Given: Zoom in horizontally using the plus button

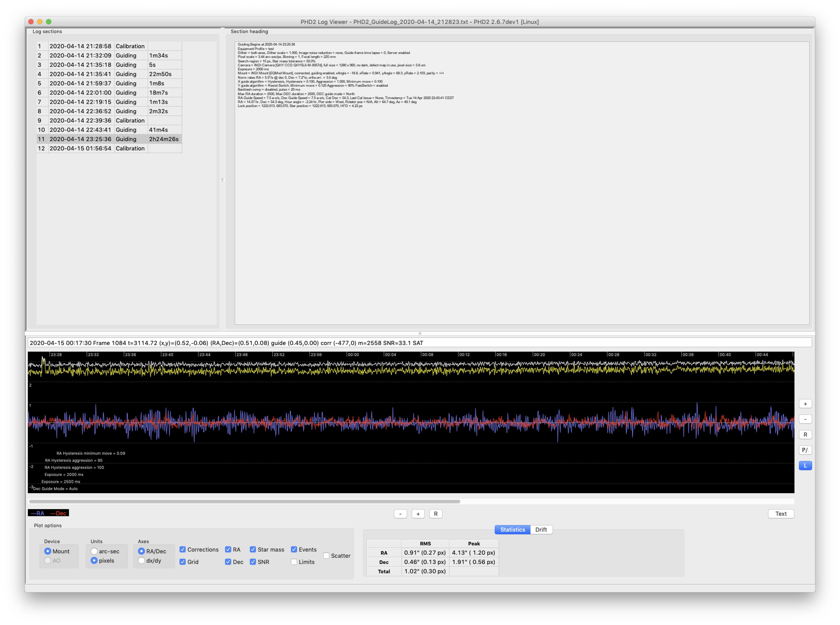Looking at the screenshot, I should click(x=418, y=514).
